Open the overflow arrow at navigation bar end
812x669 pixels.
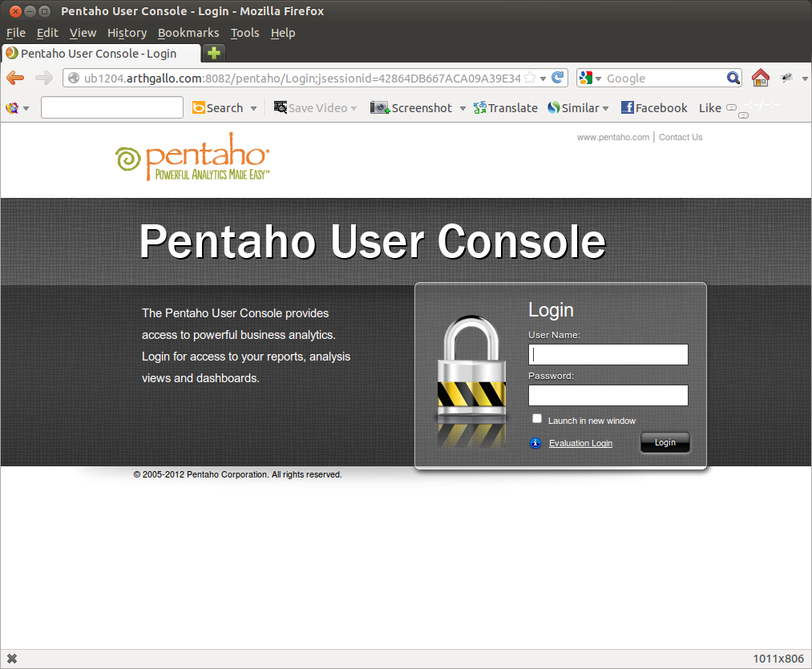[x=805, y=79]
